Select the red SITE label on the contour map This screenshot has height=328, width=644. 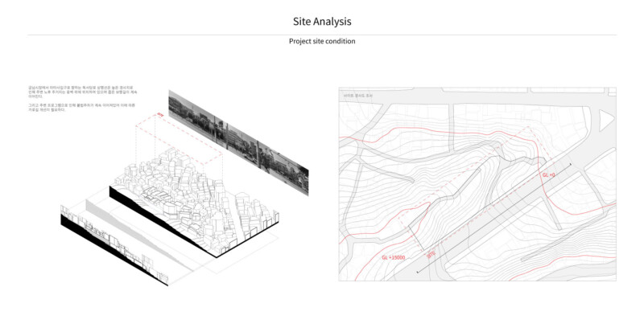[x=431, y=255]
